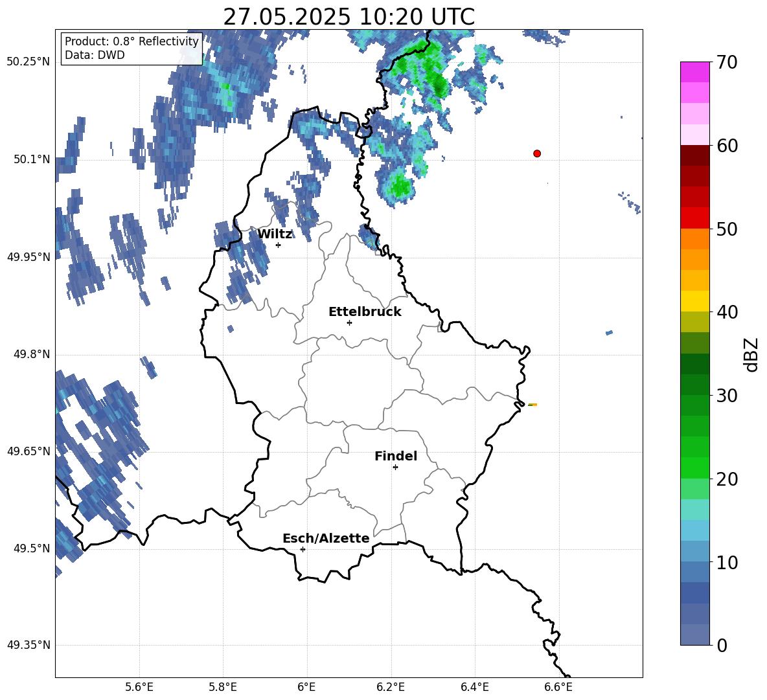The image size is (767, 700).
Task: Click the 6.2°E longitude label
Action: (391, 687)
